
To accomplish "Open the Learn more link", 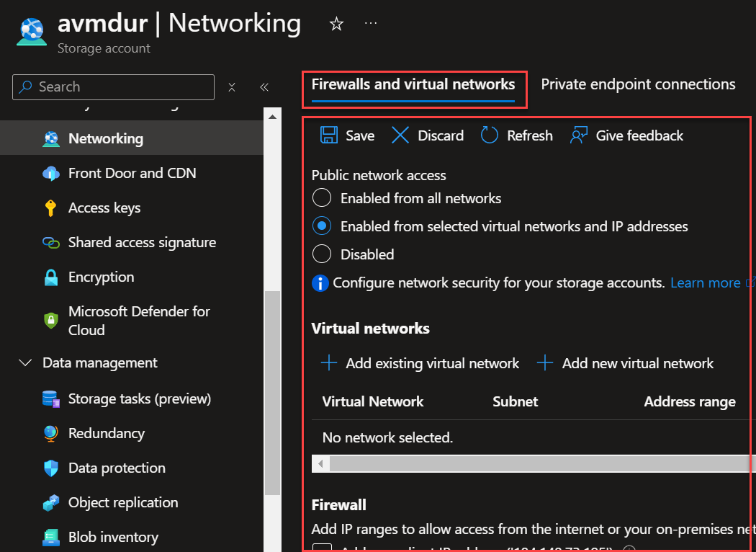I will coord(706,283).
